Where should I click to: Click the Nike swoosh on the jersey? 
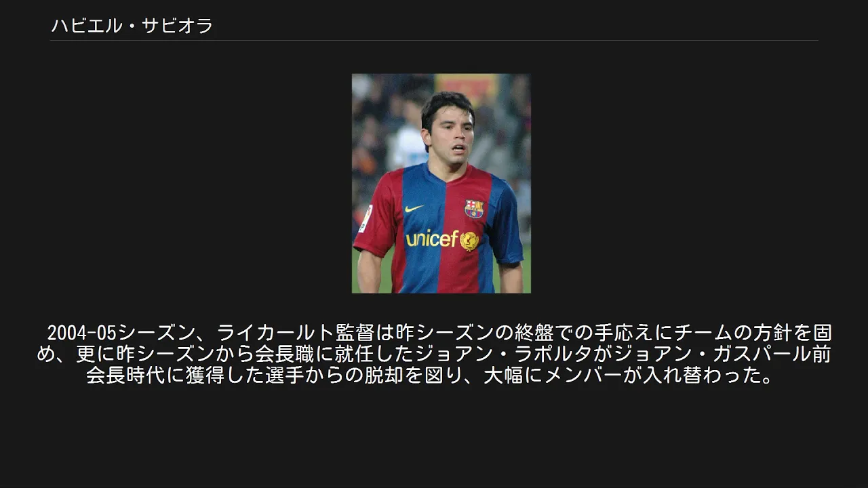[x=414, y=208]
